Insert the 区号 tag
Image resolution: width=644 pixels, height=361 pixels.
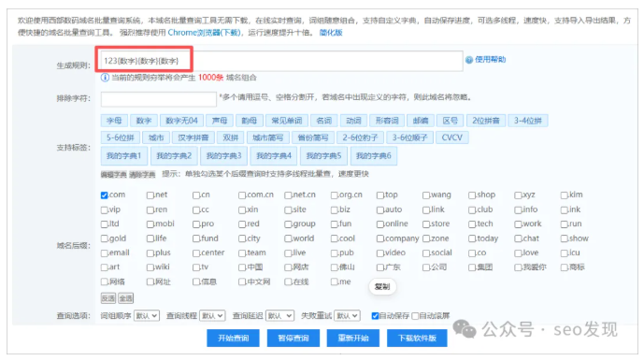(x=451, y=121)
